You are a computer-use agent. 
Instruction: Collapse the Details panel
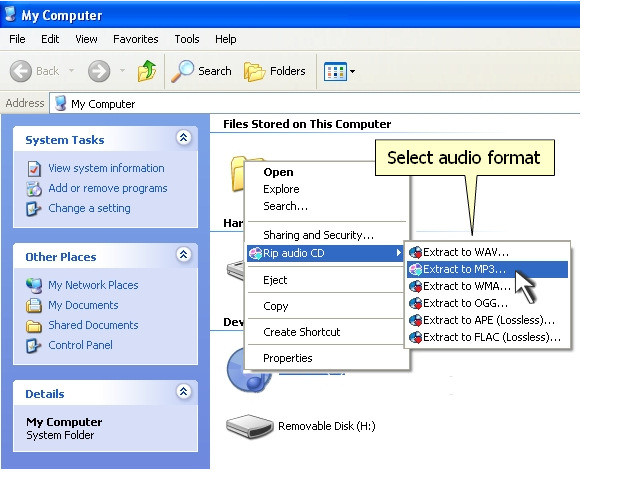[x=183, y=392]
